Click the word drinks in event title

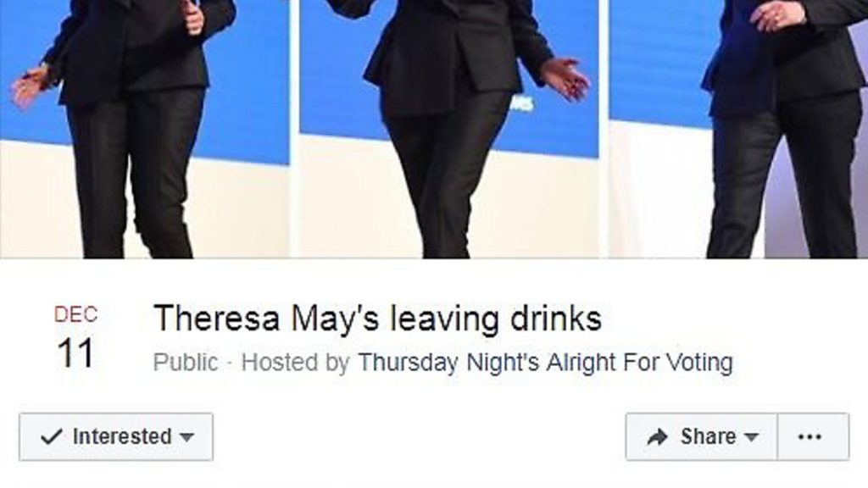[x=556, y=319]
